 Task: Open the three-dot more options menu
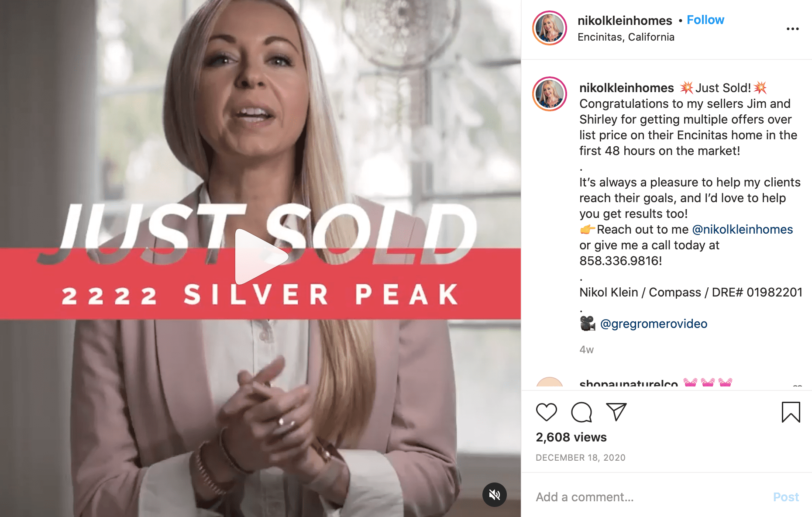(792, 29)
